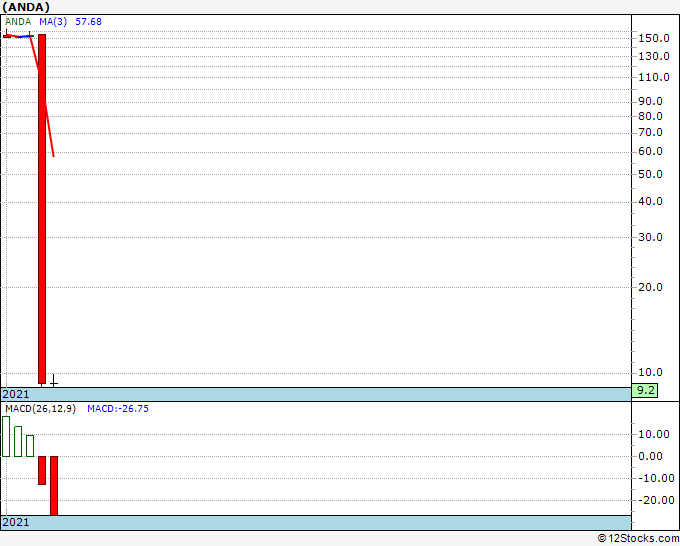Select the green ANDA legend label
Screen dimensions: 680x546
click(x=18, y=22)
